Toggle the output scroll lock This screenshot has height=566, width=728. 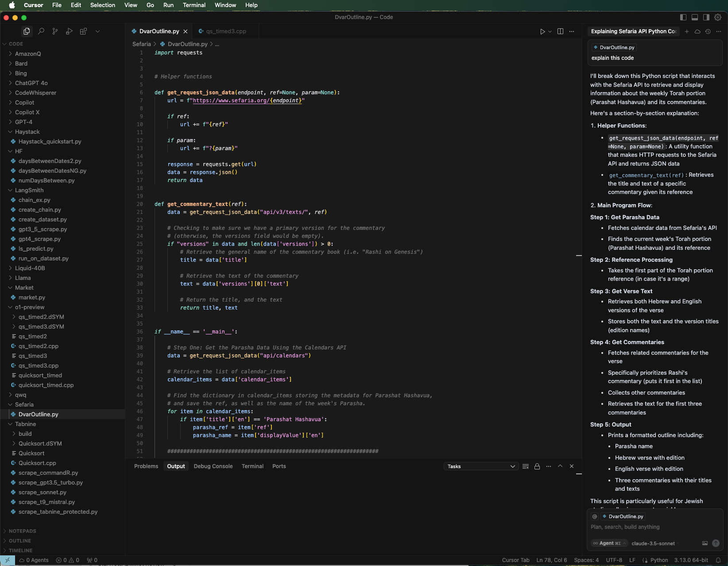(537, 466)
